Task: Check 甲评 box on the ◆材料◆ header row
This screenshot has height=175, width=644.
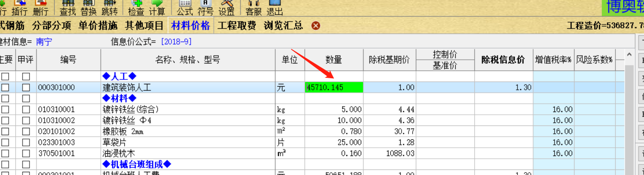Action: pos(26,99)
